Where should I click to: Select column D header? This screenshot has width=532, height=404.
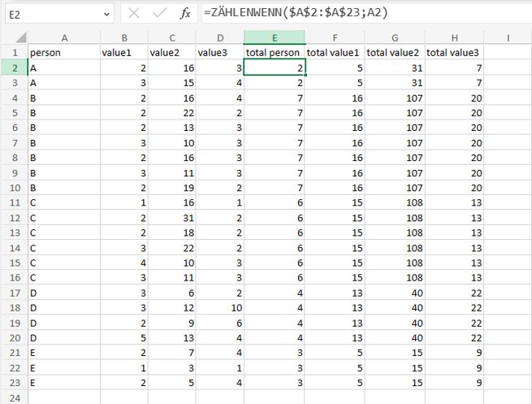click(x=220, y=37)
